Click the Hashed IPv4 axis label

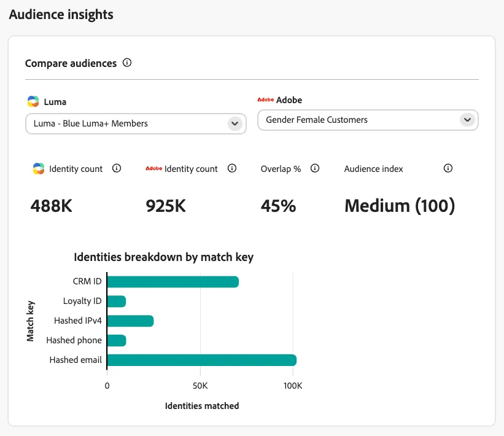click(78, 321)
